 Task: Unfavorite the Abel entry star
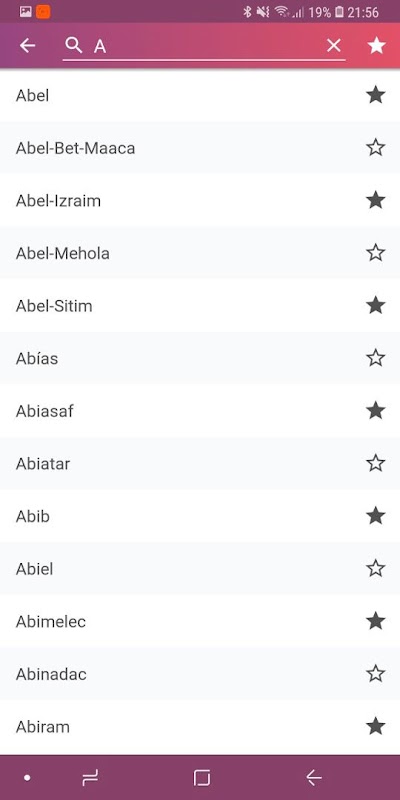click(376, 95)
